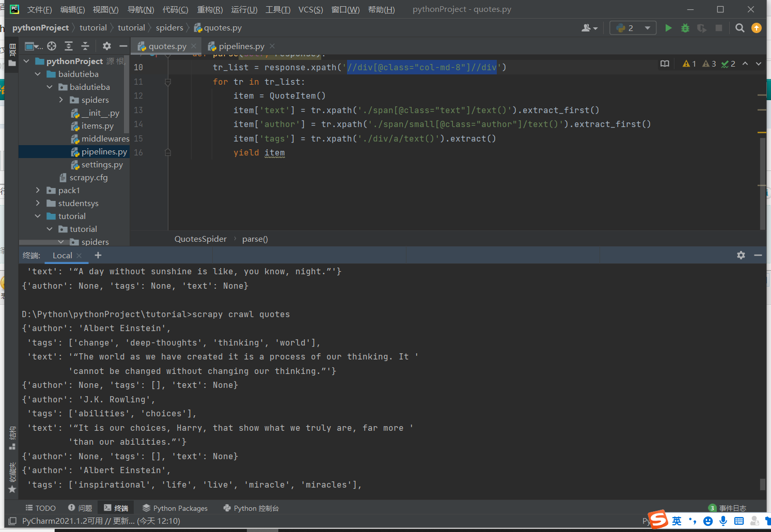Open the 帮助(H) menu
The image size is (771, 532).
point(381,9)
